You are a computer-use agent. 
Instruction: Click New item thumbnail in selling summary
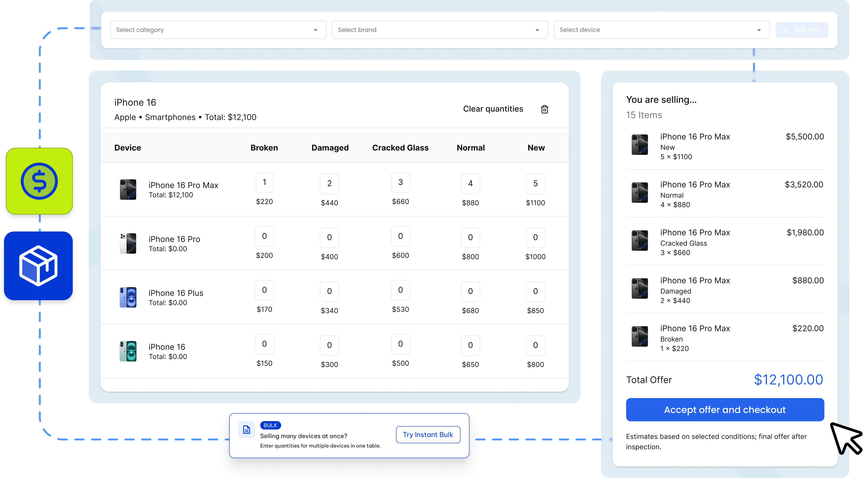pyautogui.click(x=640, y=145)
